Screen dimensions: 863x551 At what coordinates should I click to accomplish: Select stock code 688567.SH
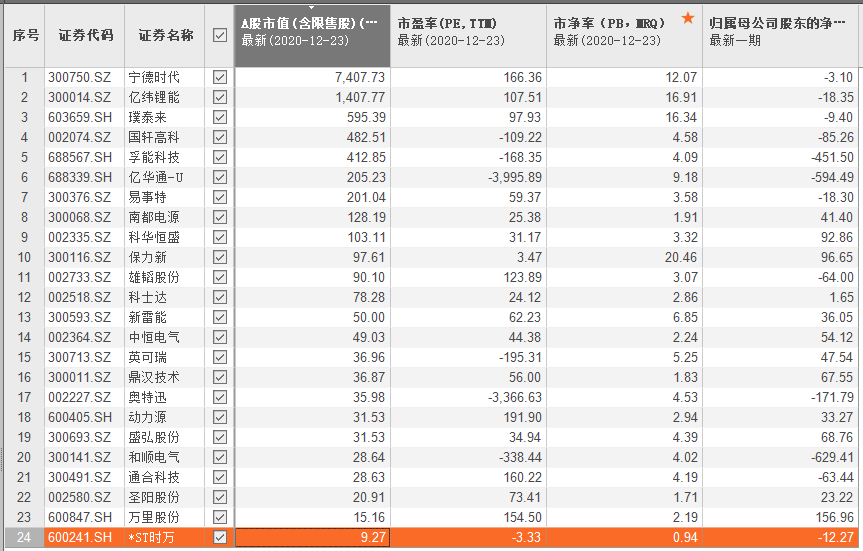point(80,157)
